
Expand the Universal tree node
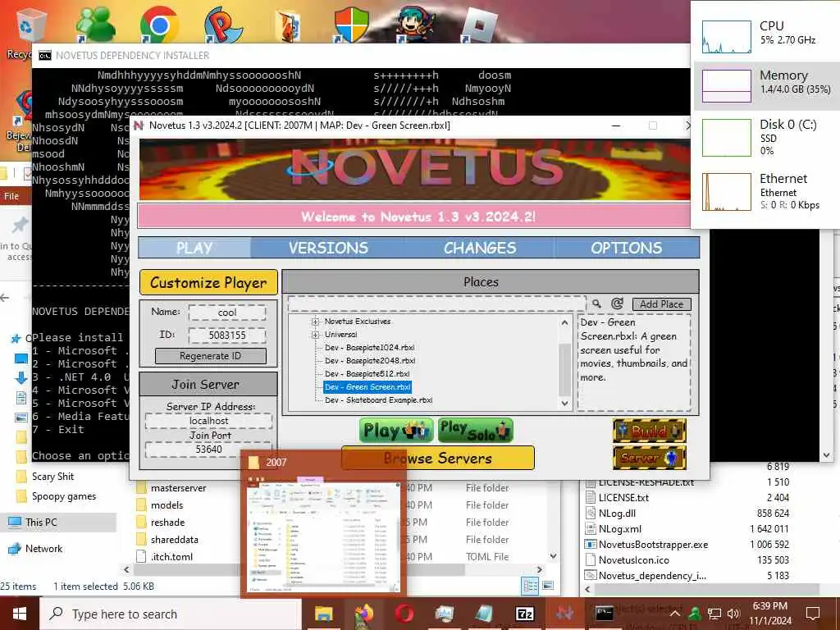315,335
